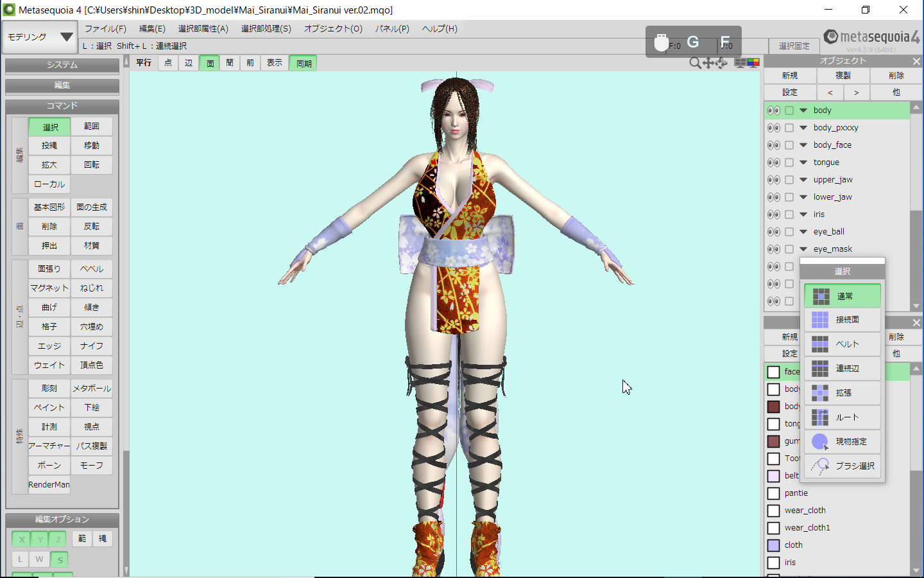Click 複製 in the object panel

coord(843,76)
